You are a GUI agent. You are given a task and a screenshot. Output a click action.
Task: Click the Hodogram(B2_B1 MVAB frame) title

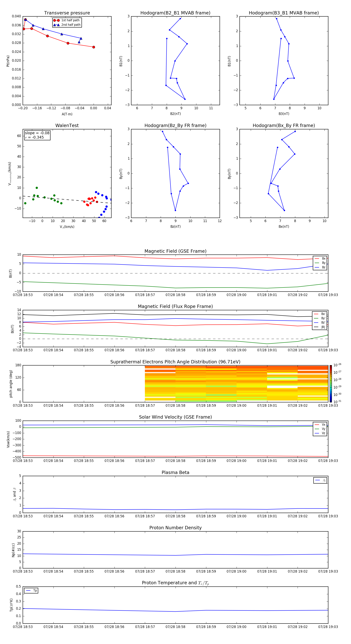pos(175,13)
